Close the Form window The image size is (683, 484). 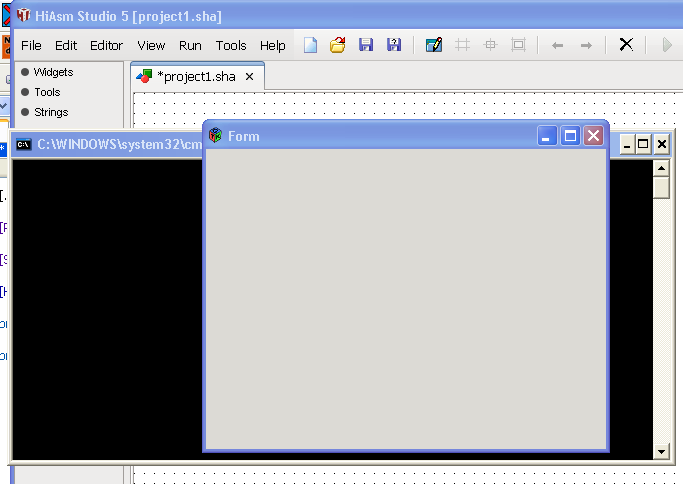coord(593,135)
